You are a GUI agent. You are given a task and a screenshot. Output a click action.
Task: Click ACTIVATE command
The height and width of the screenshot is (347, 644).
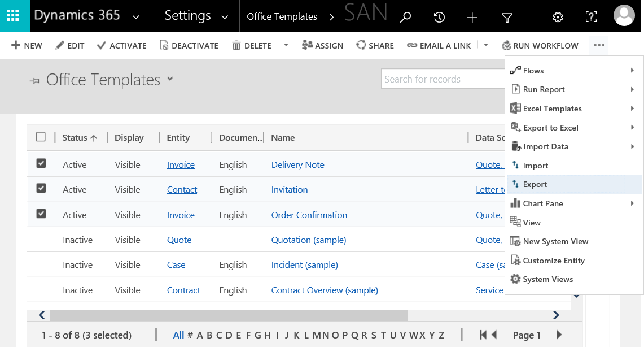(121, 46)
